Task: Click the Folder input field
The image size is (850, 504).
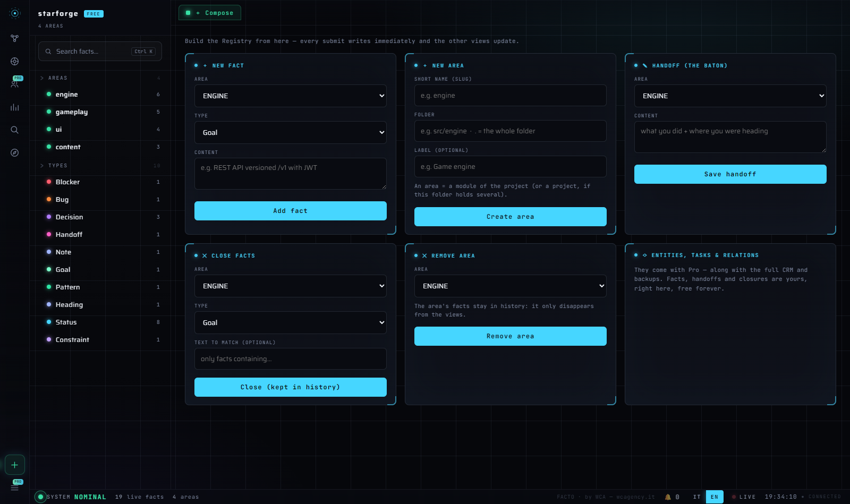Action: pos(511,131)
